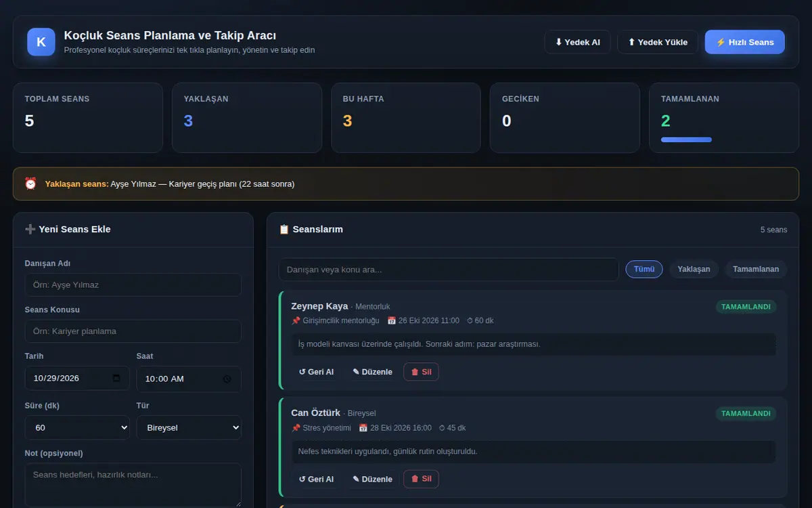The width and height of the screenshot is (812, 508).
Task: Click the timer icon beside 45 dk
Action: [442, 428]
